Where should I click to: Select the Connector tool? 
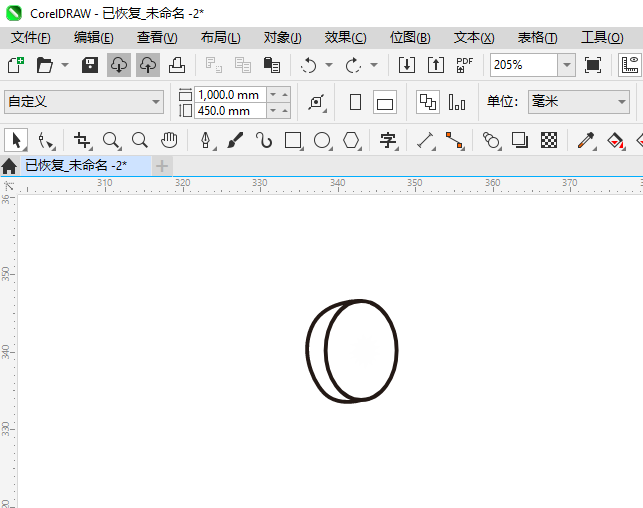tap(454, 141)
